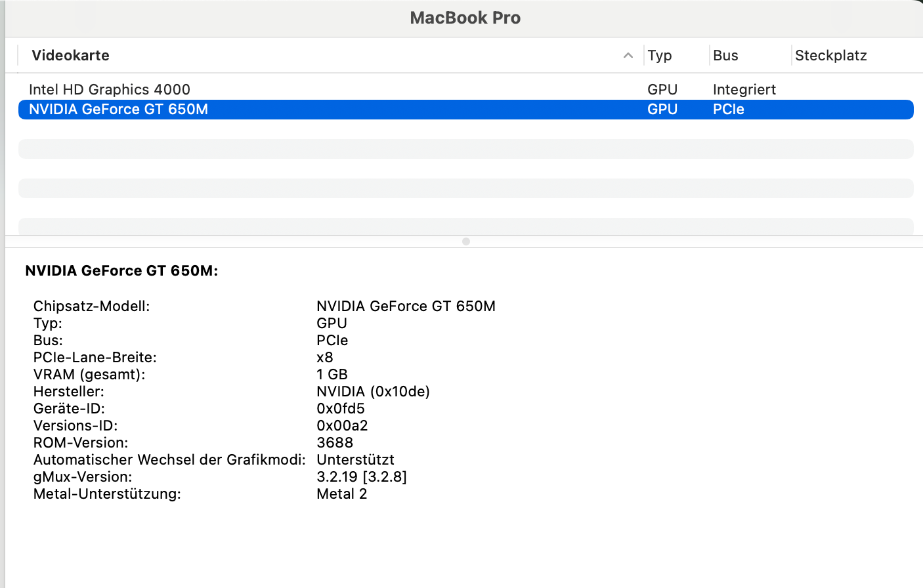Click the bold NVIDIA GeForce GT 650M details heading
923x588 pixels.
[121, 270]
